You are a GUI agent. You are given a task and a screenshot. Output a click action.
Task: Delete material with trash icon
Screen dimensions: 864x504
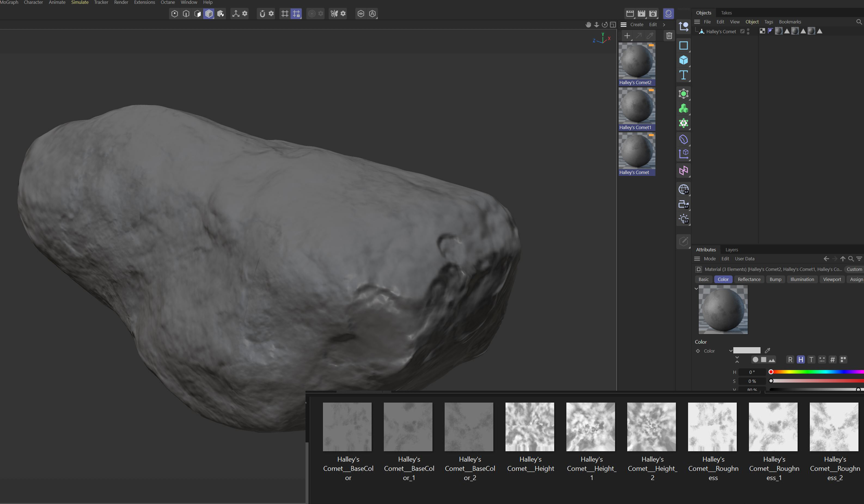(x=669, y=36)
